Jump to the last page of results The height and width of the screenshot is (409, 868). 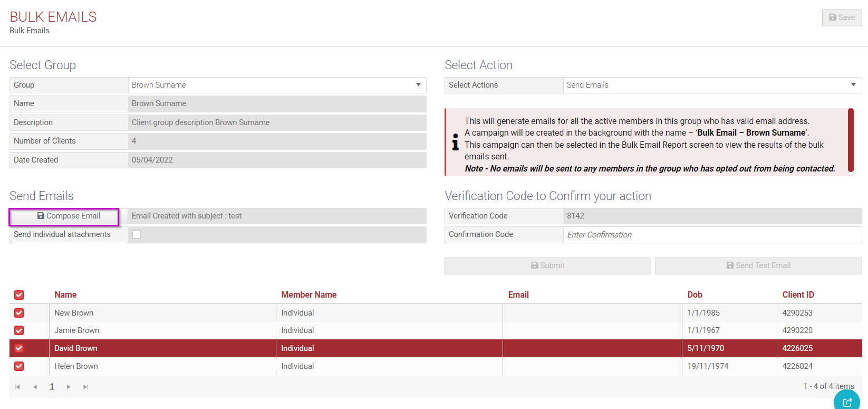pyautogui.click(x=85, y=387)
